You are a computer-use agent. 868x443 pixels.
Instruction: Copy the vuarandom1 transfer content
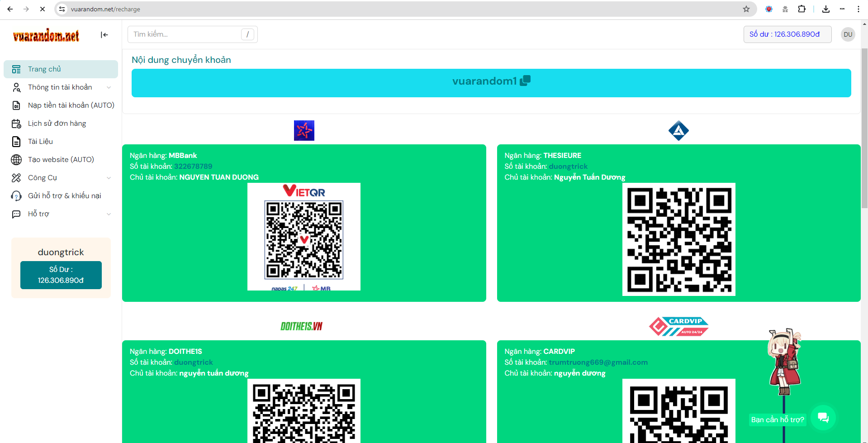tap(525, 81)
